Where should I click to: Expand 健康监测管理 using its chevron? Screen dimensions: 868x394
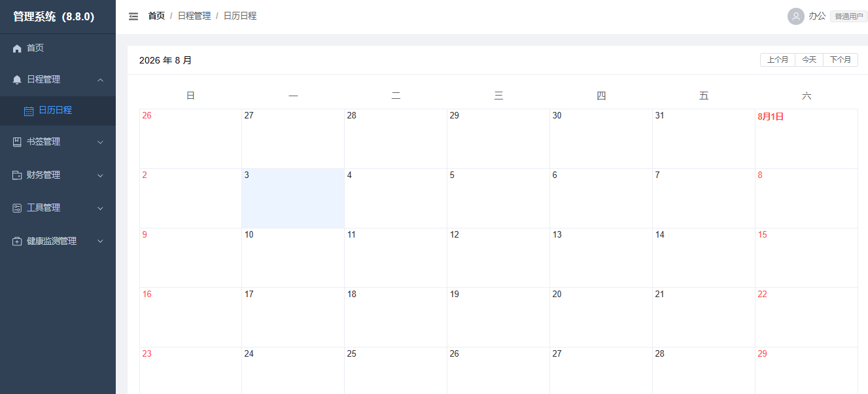[x=100, y=242]
